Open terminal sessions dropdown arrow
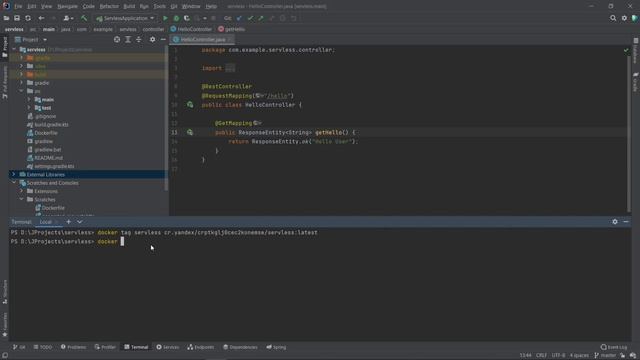This screenshot has height=360, width=640. click(80, 222)
